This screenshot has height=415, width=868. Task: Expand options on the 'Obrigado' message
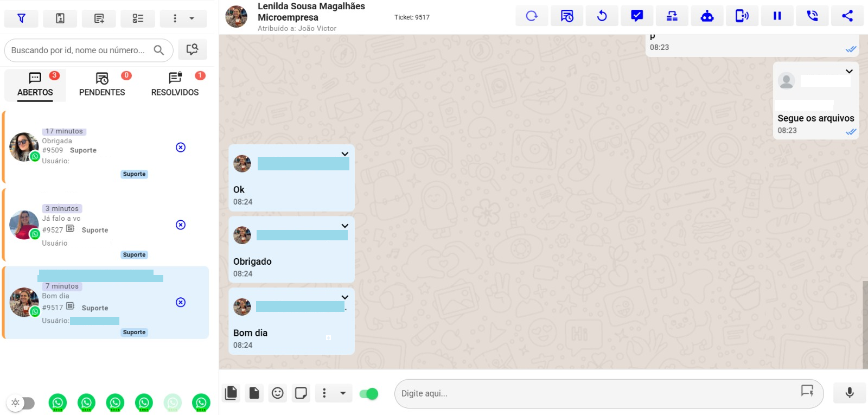344,226
